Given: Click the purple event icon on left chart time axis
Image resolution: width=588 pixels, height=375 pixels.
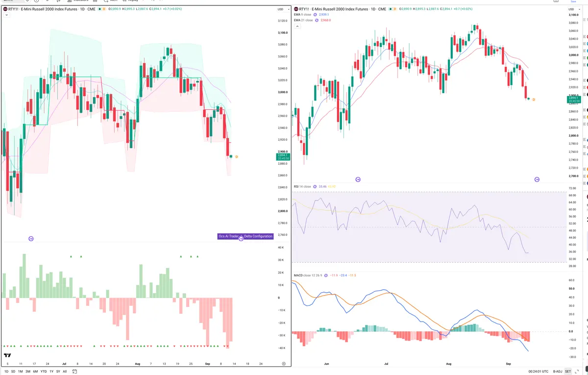Looking at the screenshot, I should pyautogui.click(x=31, y=239).
